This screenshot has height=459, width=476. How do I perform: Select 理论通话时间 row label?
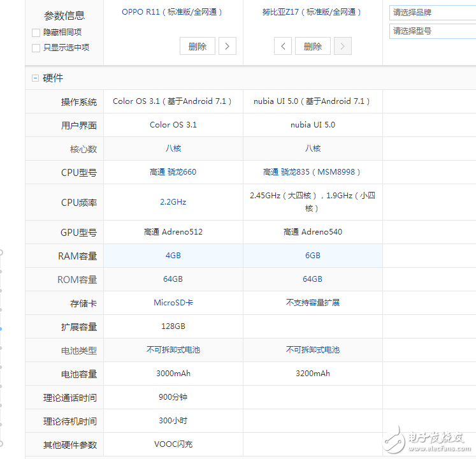tap(70, 398)
